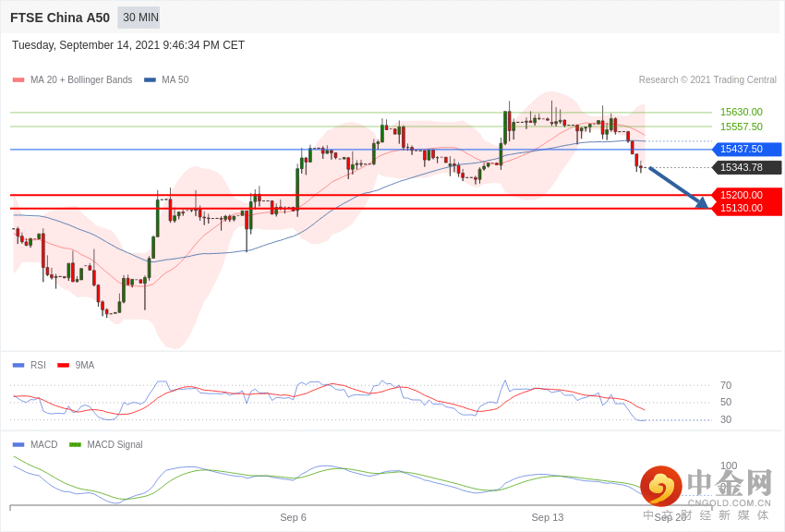Click the date text 'Tuesday, September 14, 2021'

click(x=85, y=45)
